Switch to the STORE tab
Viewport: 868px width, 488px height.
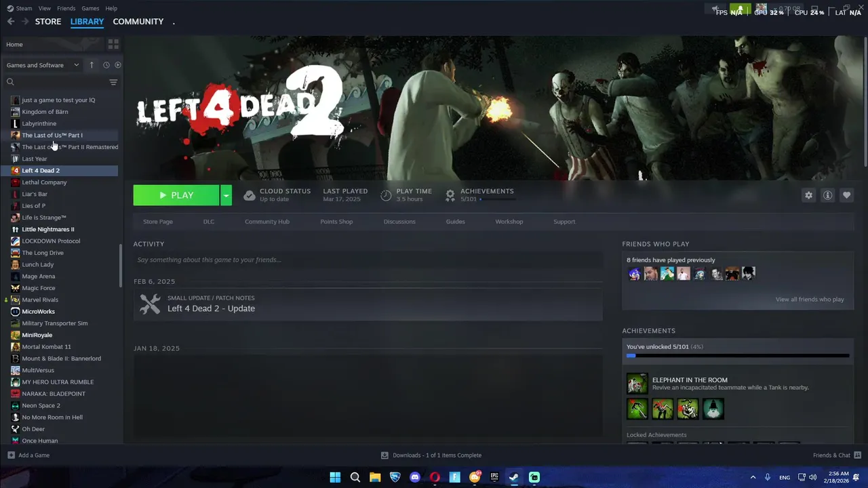tap(48, 22)
